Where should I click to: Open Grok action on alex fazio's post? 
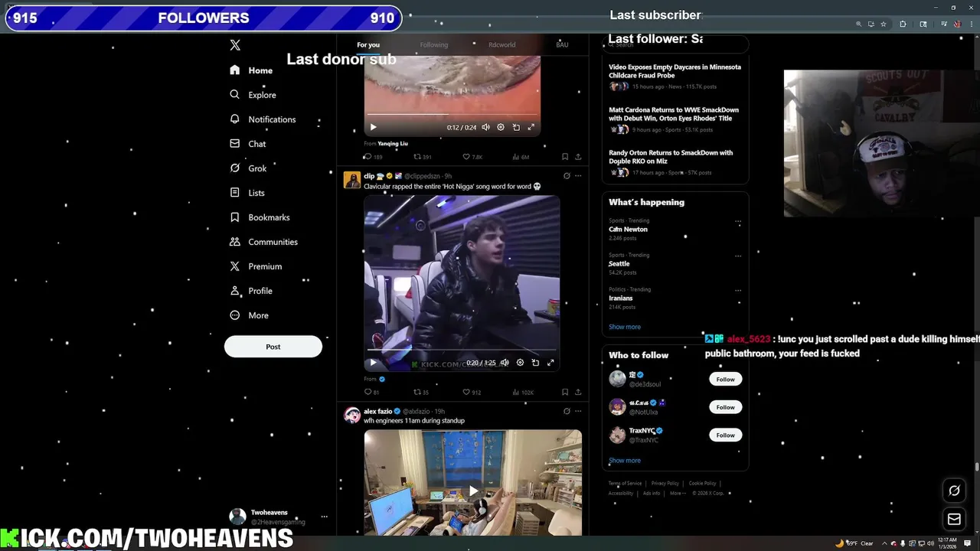[567, 411]
